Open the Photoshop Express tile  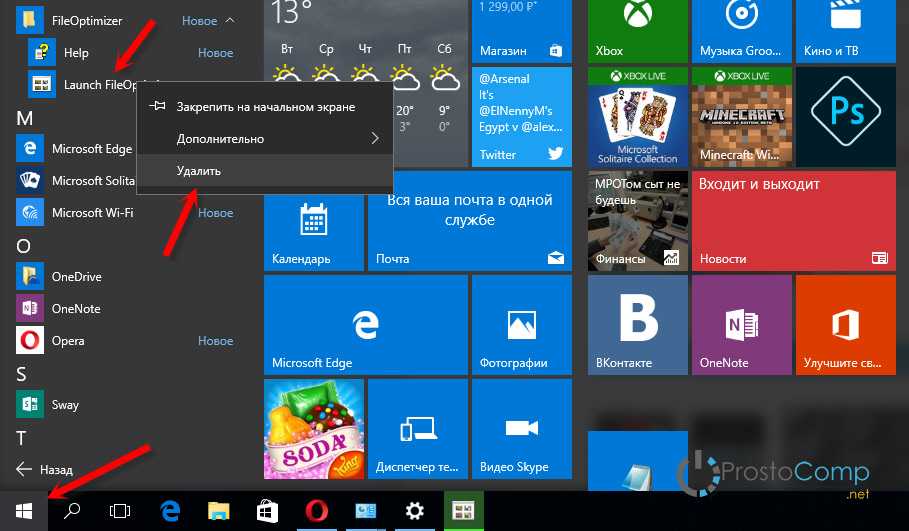(x=842, y=115)
